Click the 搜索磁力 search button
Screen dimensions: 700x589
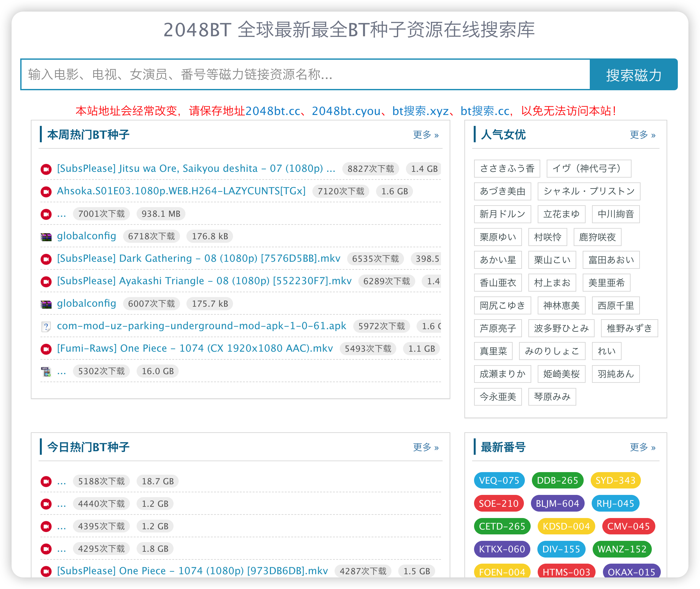point(634,75)
